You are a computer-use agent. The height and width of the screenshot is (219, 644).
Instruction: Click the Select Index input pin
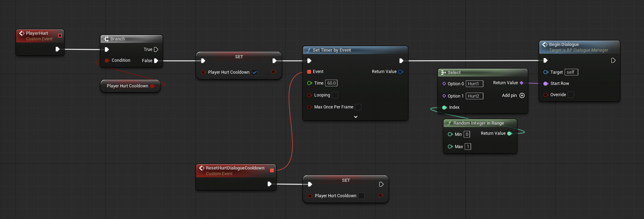[x=444, y=107]
